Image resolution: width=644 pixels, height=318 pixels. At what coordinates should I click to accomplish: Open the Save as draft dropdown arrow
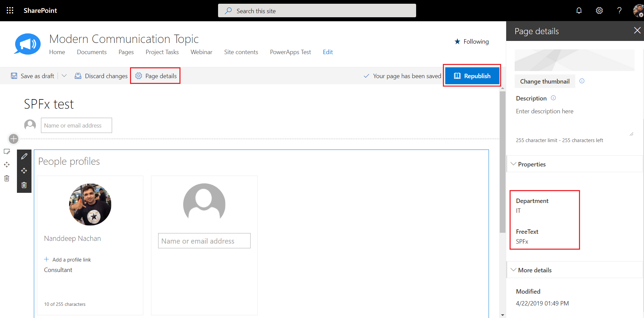click(x=64, y=76)
